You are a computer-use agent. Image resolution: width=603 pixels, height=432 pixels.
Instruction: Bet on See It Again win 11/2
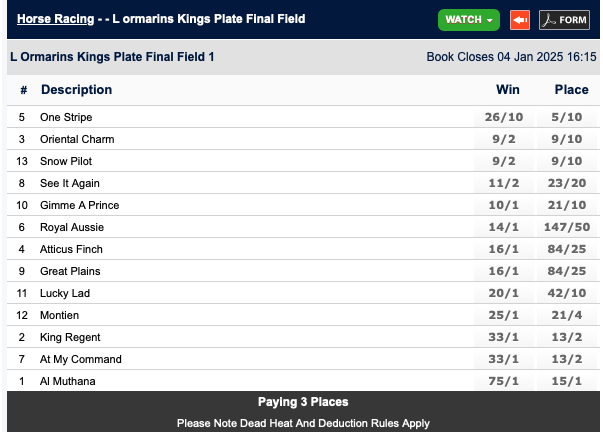tap(505, 183)
